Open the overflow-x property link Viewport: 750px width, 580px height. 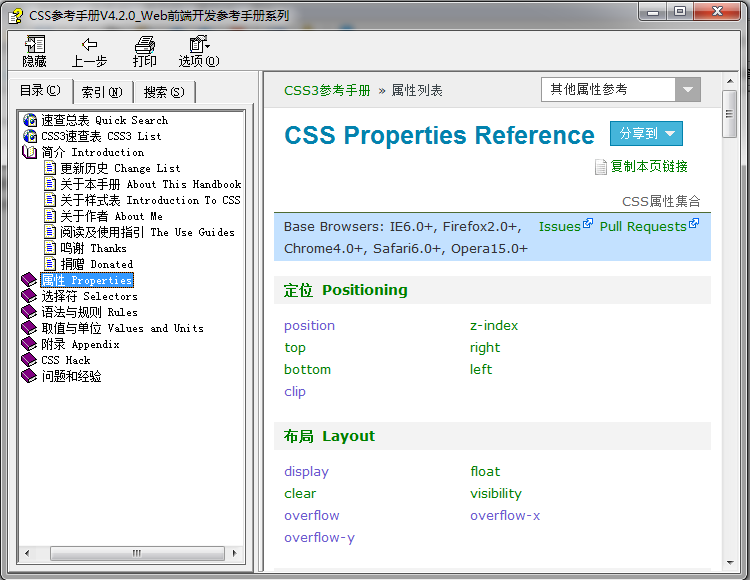(505, 515)
